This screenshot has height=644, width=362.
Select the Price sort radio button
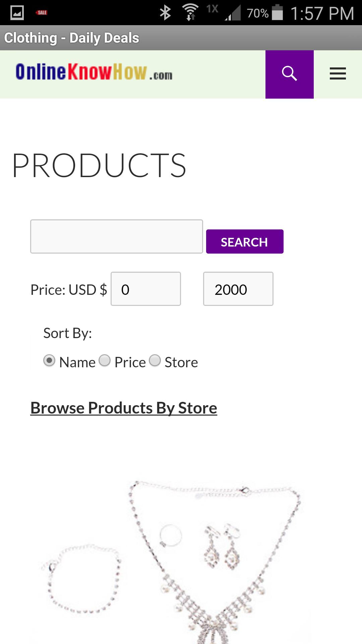pos(105,361)
